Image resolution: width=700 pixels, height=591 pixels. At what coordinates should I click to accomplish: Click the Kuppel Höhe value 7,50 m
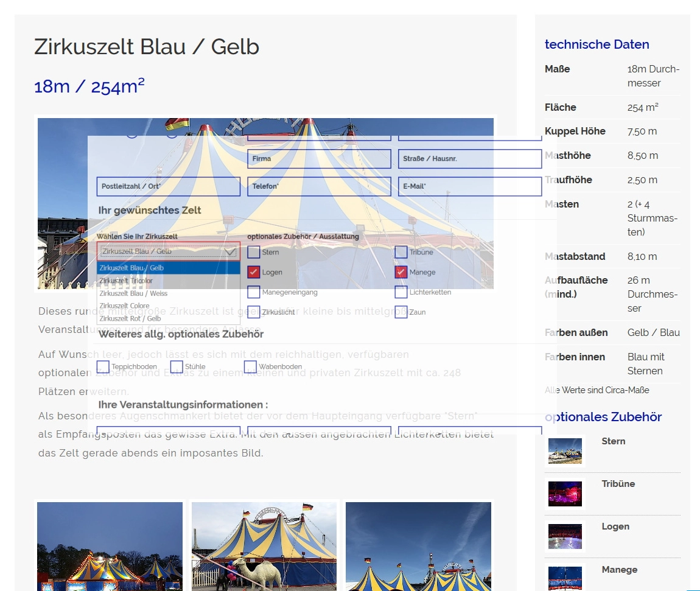pos(642,131)
